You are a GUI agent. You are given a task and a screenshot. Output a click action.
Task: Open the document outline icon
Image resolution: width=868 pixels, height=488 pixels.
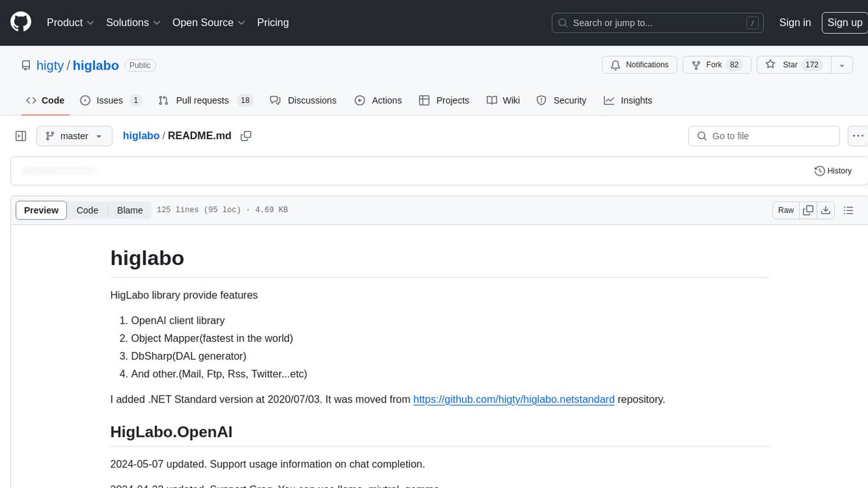pos(848,210)
